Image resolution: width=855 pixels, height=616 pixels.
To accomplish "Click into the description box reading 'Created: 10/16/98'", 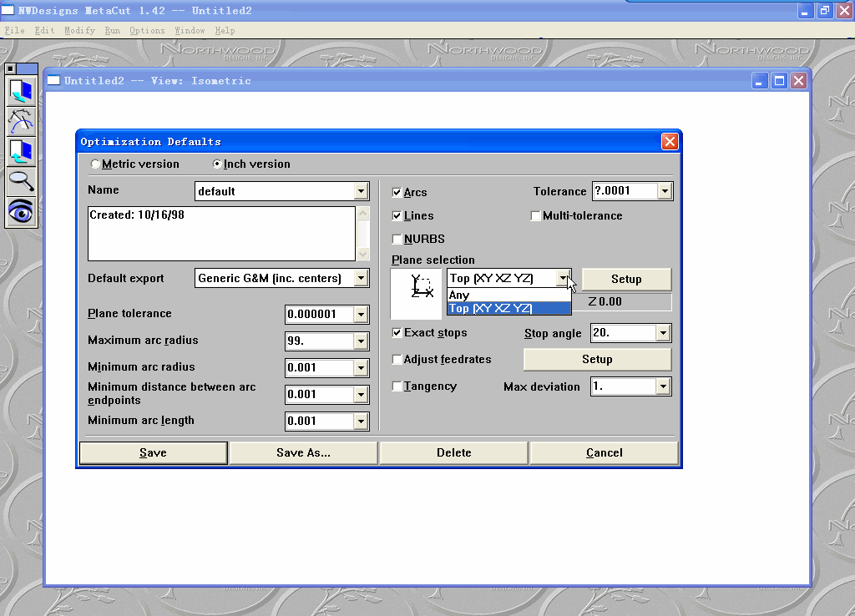I will (221, 234).
